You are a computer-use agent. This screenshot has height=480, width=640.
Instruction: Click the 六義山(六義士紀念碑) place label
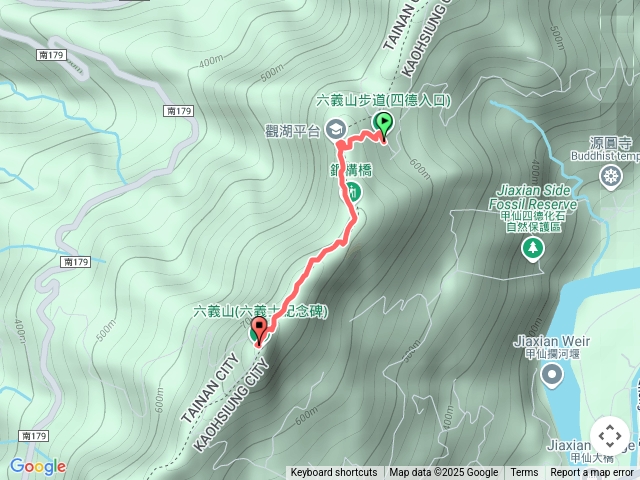[x=260, y=312]
